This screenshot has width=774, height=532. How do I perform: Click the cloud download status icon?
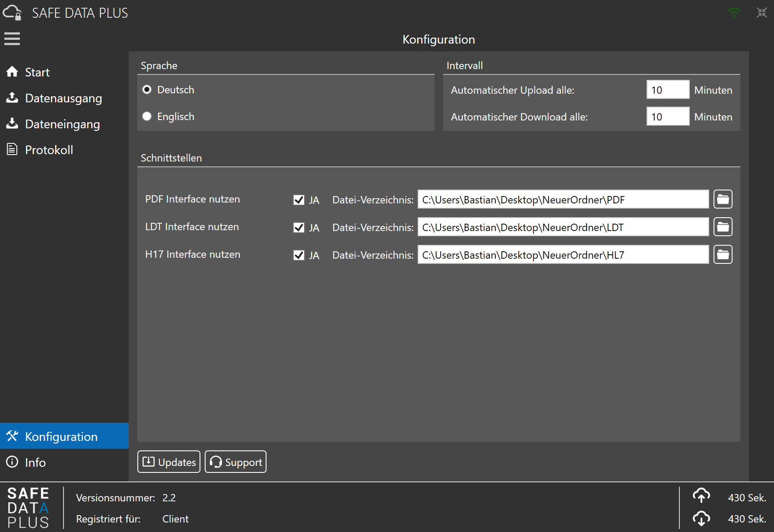tap(701, 518)
